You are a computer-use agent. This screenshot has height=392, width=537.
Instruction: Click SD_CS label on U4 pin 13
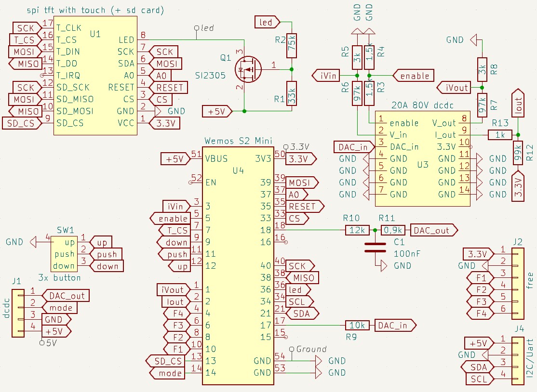click(165, 361)
